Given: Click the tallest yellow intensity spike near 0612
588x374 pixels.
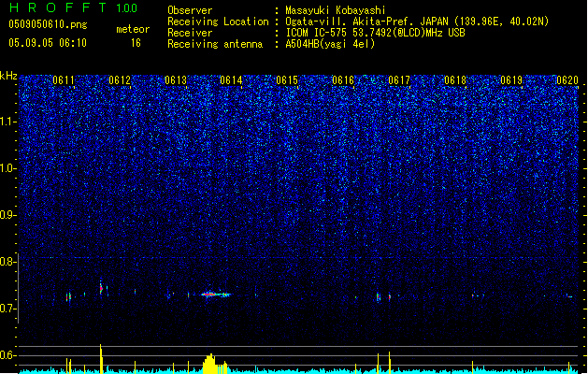Looking at the screenshot, I should pos(101,359).
